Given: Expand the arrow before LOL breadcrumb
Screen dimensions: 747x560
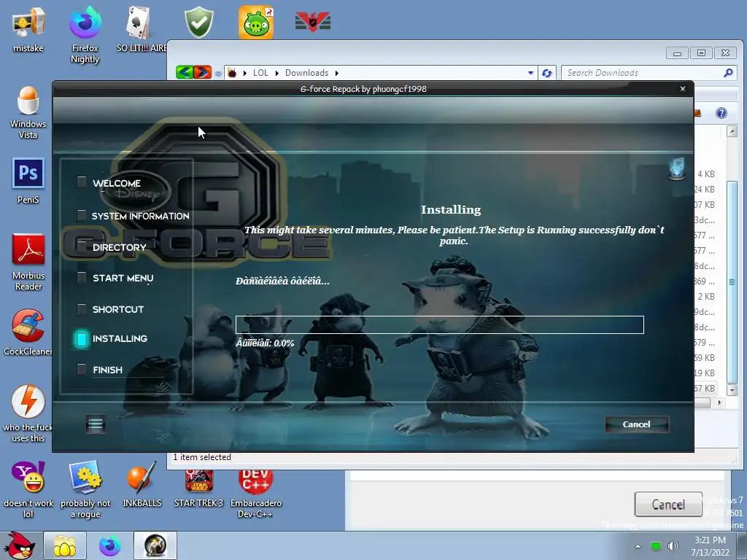Looking at the screenshot, I should click(245, 73).
